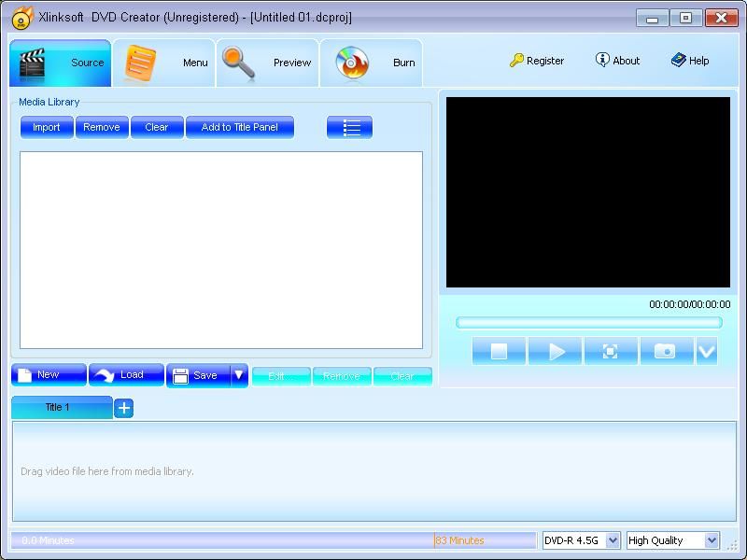747x560 pixels.
Task: Click the 83 Minutes capacity label
Action: [460, 540]
